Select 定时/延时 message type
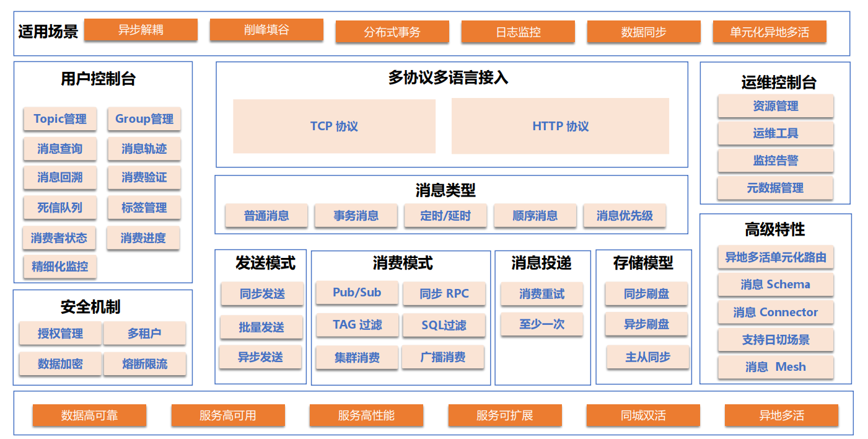The image size is (868, 439). point(445,216)
